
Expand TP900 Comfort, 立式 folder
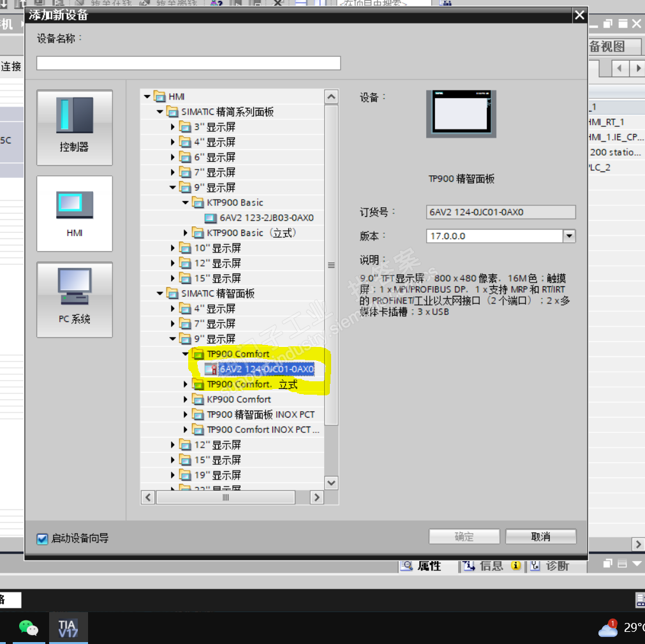185,384
